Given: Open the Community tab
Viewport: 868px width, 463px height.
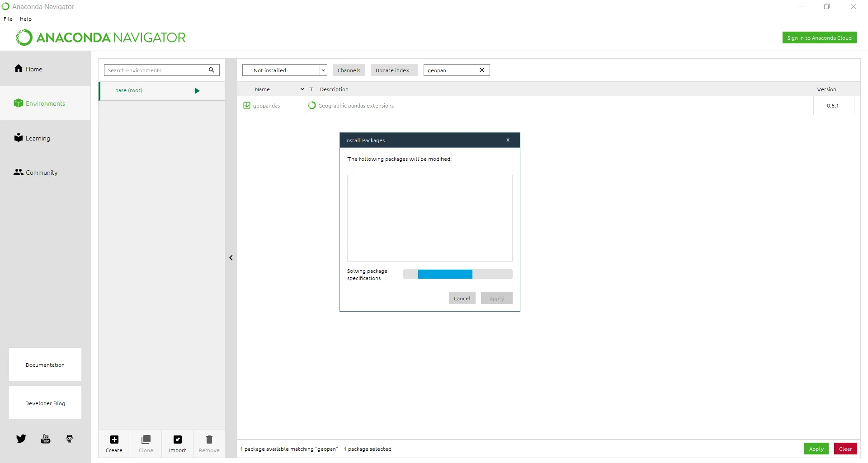Looking at the screenshot, I should coord(45,172).
